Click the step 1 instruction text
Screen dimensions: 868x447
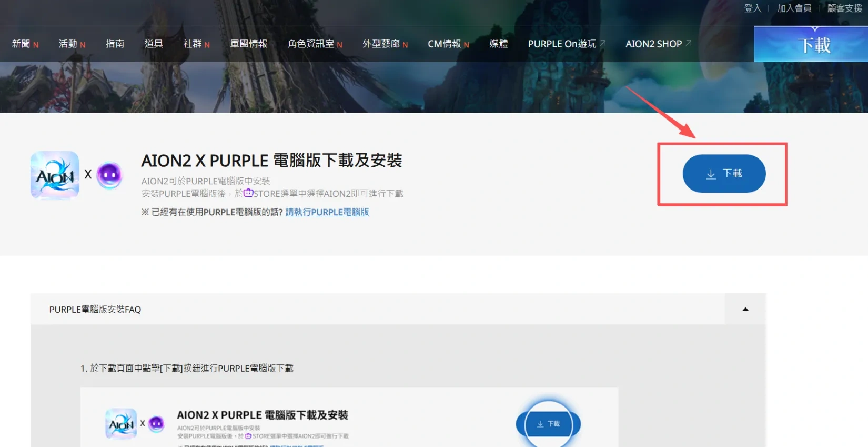tap(187, 369)
